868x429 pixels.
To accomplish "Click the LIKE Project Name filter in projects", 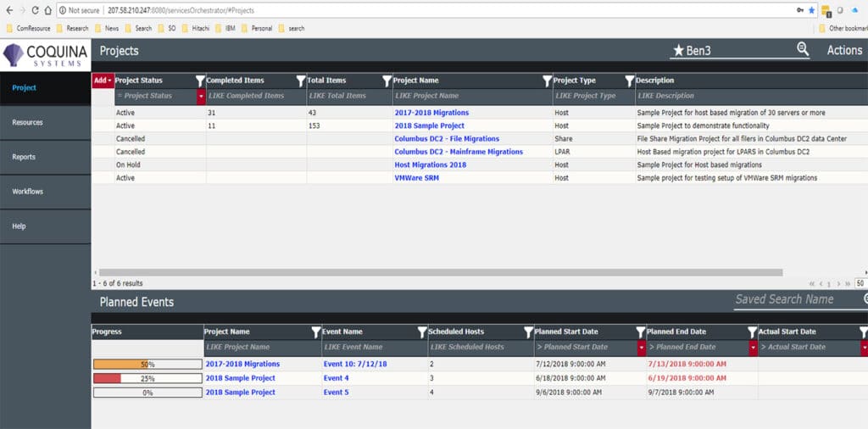I will click(472, 97).
